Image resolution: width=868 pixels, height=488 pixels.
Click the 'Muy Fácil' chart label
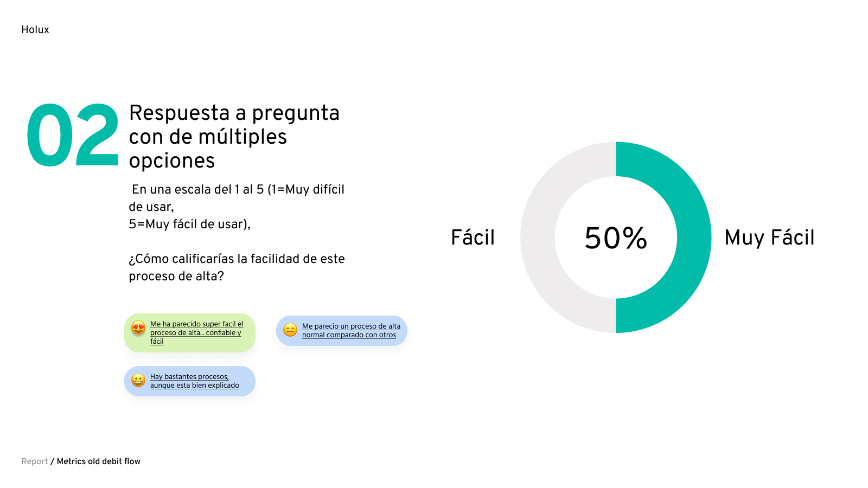pyautogui.click(x=769, y=237)
